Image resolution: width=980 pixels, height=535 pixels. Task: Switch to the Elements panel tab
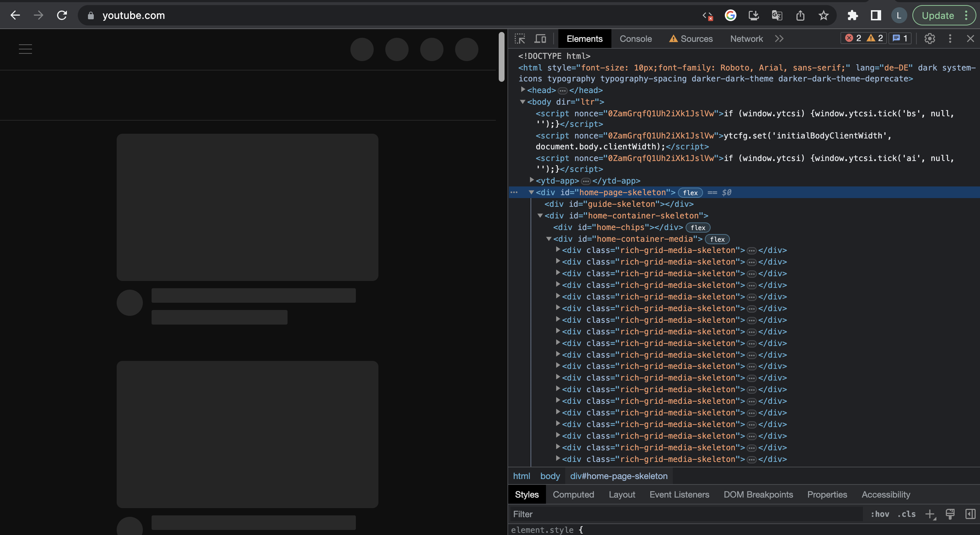click(x=585, y=39)
